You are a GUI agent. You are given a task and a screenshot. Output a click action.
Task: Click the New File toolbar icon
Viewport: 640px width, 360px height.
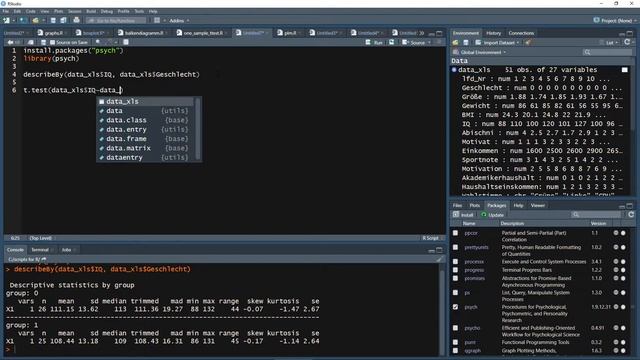pos(7,20)
